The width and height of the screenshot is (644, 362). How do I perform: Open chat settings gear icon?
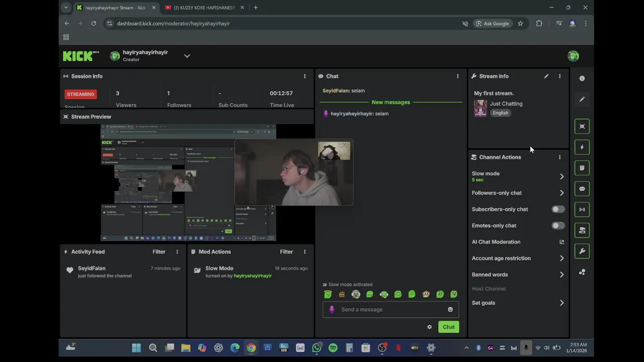click(x=429, y=327)
